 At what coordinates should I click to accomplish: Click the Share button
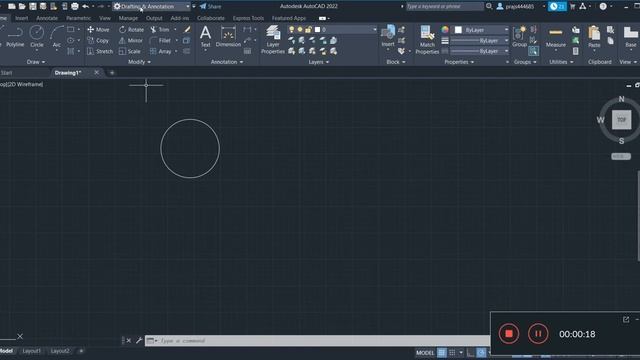(x=210, y=6)
